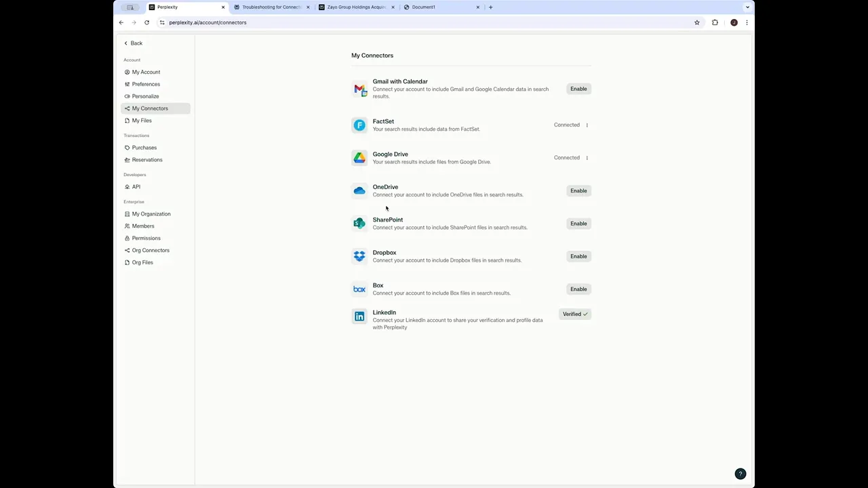
Task: Open the browser extensions puzzle icon
Action: click(x=715, y=22)
